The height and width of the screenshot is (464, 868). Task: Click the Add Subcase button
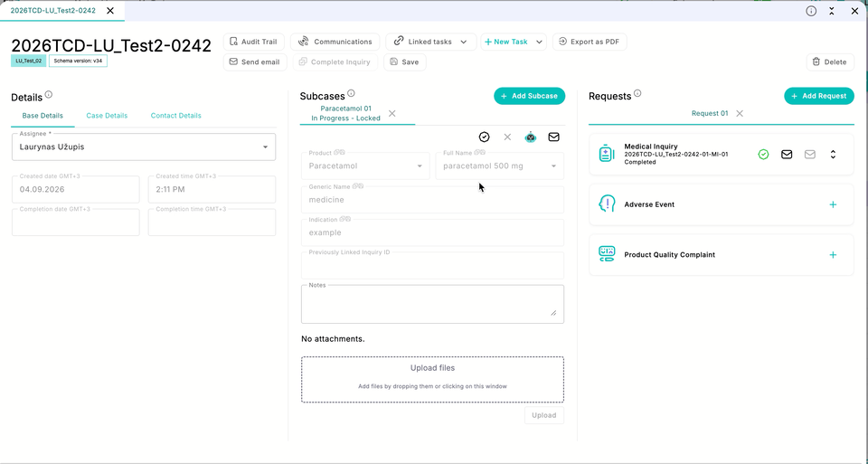coord(529,96)
